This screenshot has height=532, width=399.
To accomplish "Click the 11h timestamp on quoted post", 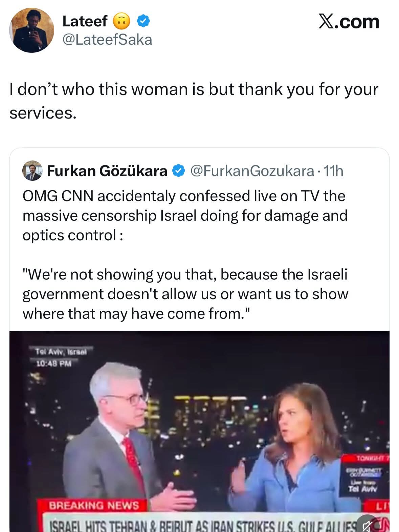I will (x=333, y=171).
